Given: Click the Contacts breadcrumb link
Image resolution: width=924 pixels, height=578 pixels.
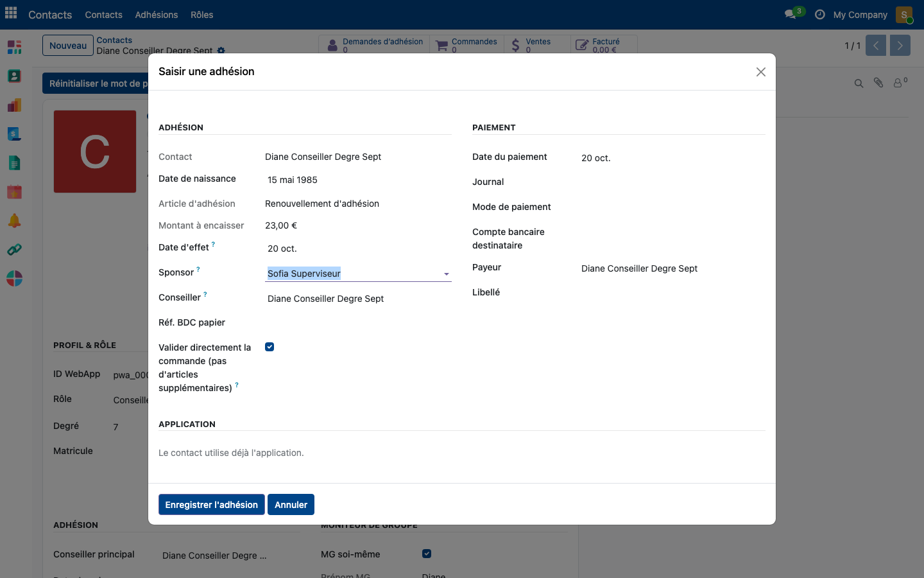Looking at the screenshot, I should pos(114,40).
